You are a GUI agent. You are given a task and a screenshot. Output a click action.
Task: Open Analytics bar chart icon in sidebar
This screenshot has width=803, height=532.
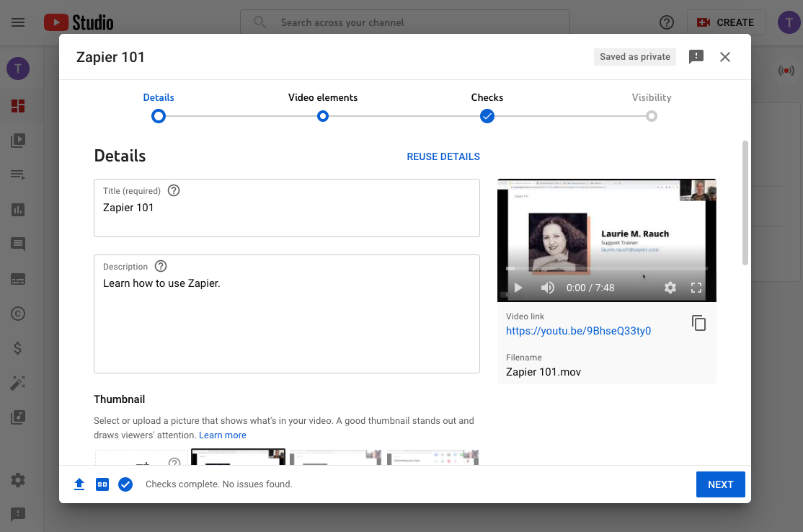tap(18, 210)
